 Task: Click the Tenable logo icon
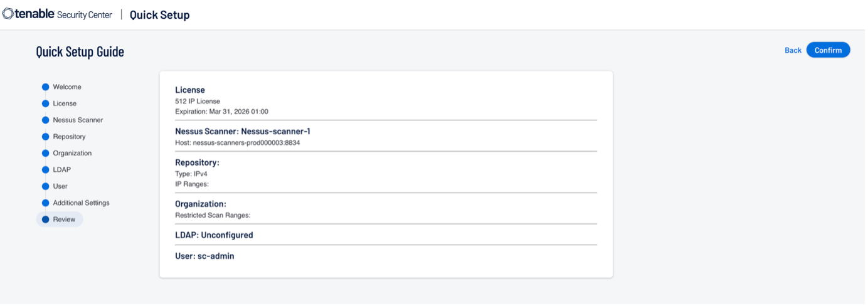coord(8,14)
